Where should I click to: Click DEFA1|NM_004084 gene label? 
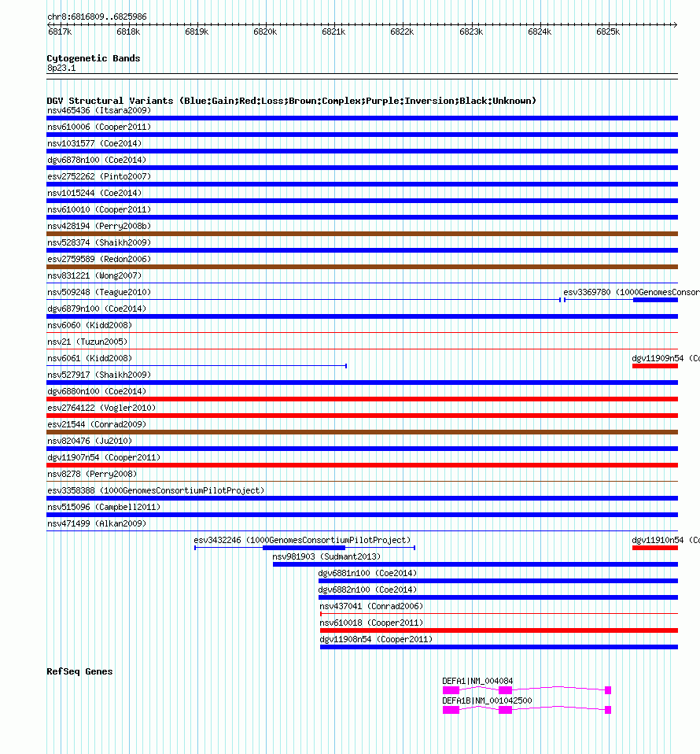point(477,681)
